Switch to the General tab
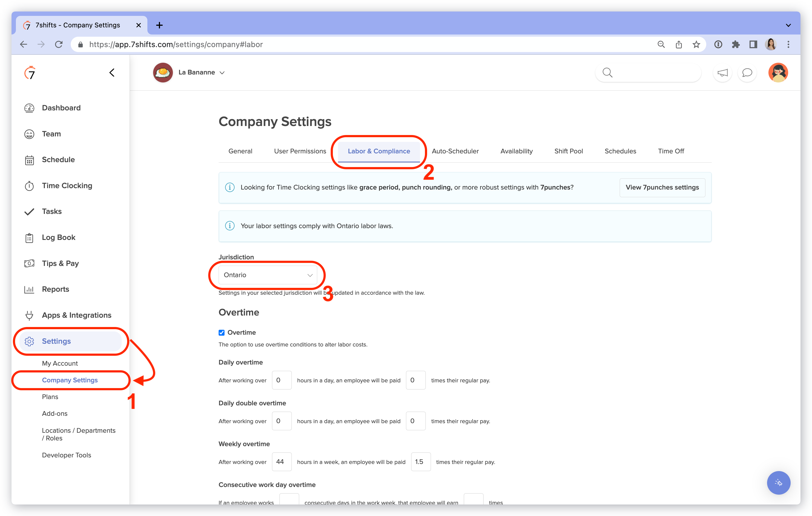Image resolution: width=812 pixels, height=516 pixels. 240,151
